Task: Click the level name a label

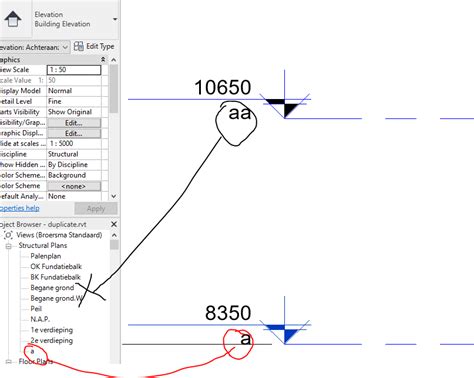Action: click(x=246, y=339)
